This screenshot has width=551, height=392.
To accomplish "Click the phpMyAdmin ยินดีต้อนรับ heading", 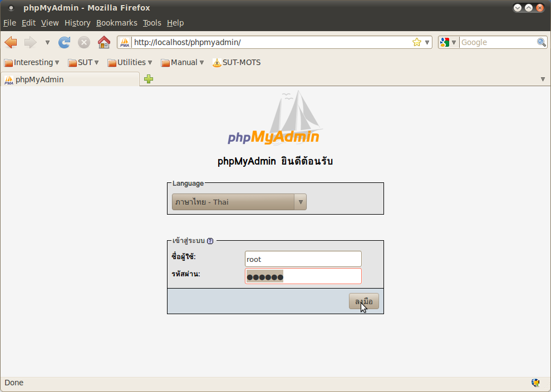I will pyautogui.click(x=275, y=162).
